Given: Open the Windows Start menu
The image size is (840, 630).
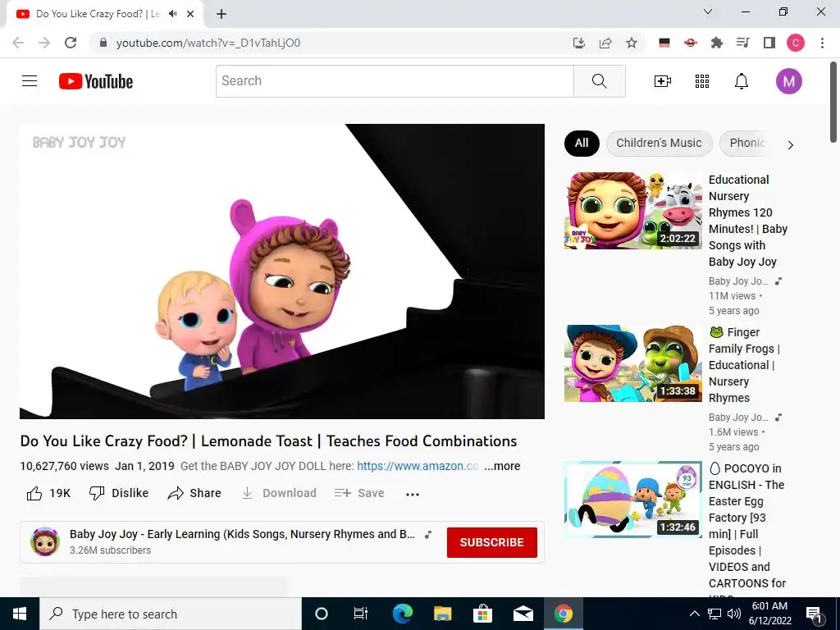Looking at the screenshot, I should click(x=20, y=614).
